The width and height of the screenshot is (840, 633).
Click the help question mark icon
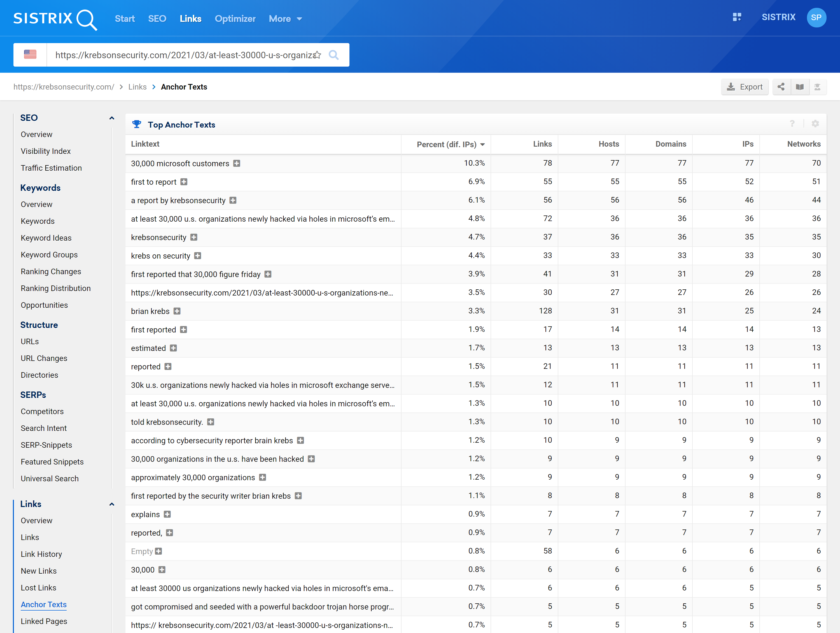click(x=792, y=124)
